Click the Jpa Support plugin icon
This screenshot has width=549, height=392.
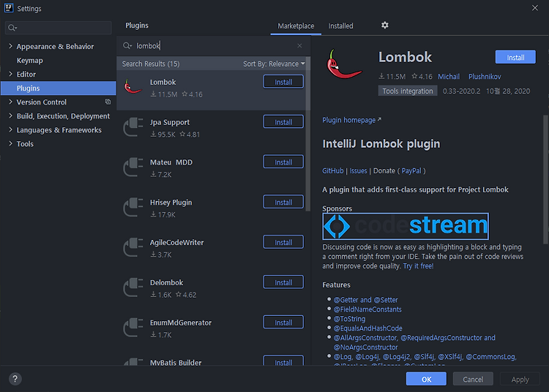point(133,127)
